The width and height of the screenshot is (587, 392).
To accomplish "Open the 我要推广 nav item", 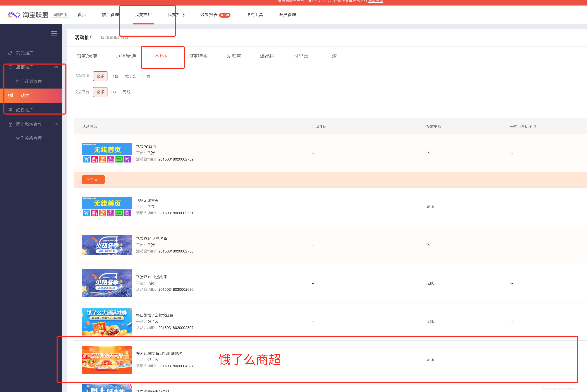I will pyautogui.click(x=143, y=15).
